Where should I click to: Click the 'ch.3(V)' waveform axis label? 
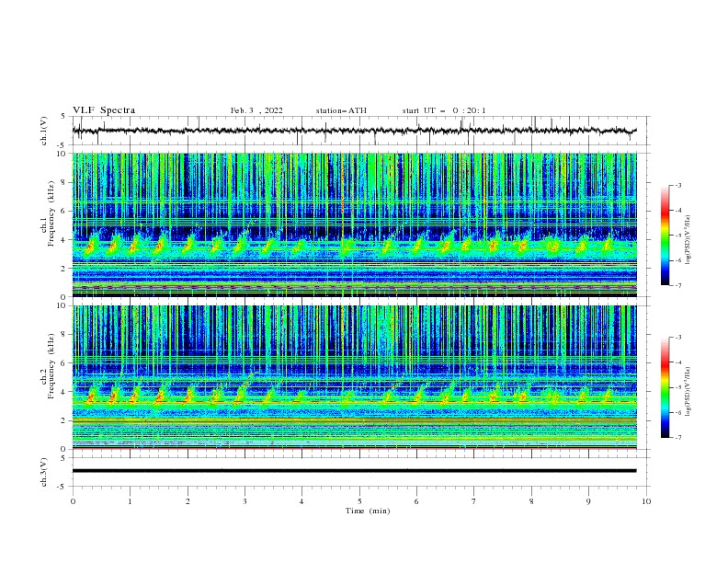tap(44, 472)
